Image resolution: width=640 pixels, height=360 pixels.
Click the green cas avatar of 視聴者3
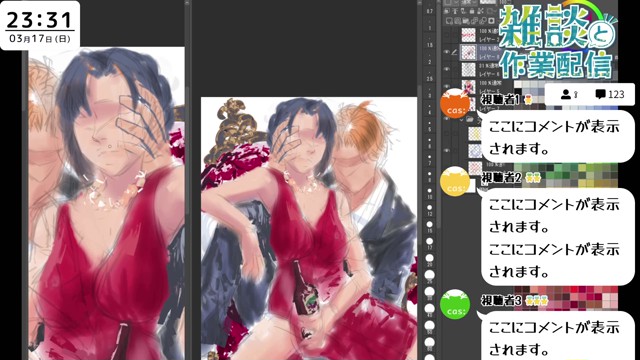click(x=455, y=304)
